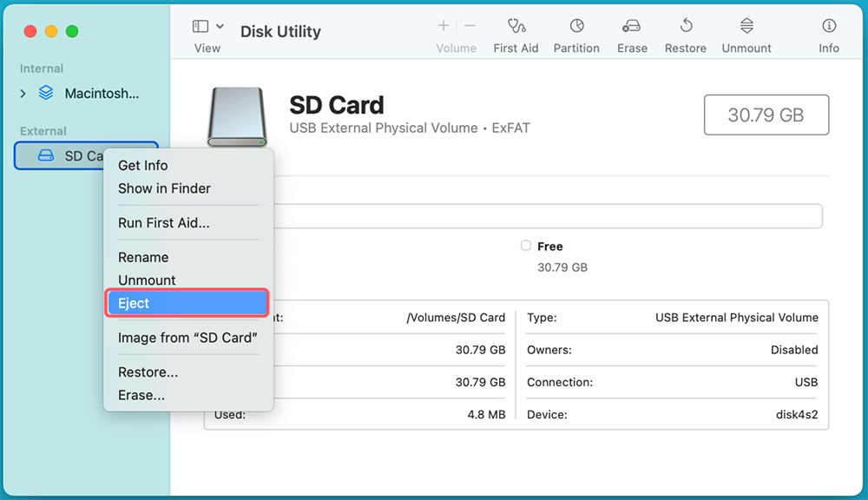Choose Show in Finder menu entry
Viewport: 868px width, 500px height.
[164, 188]
